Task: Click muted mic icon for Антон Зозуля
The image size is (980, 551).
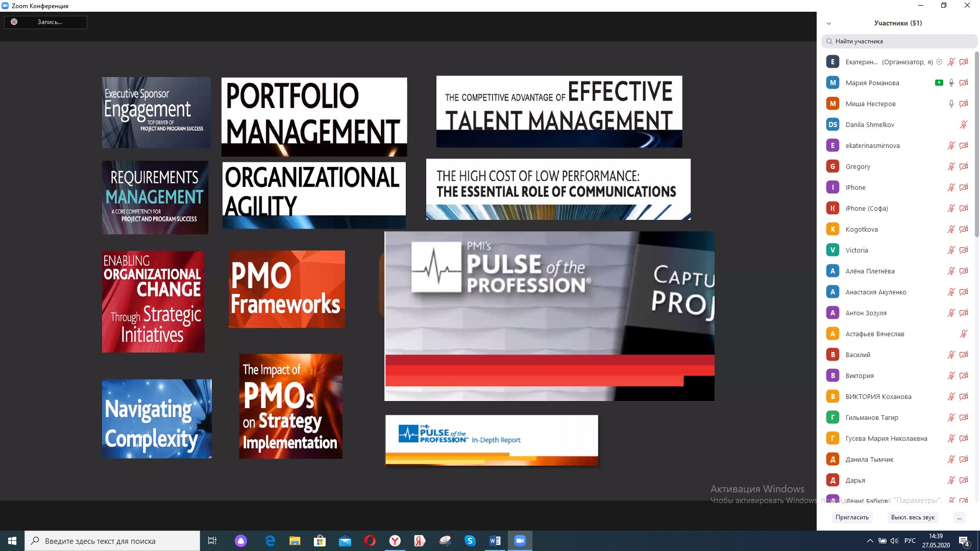Action: pos(951,313)
